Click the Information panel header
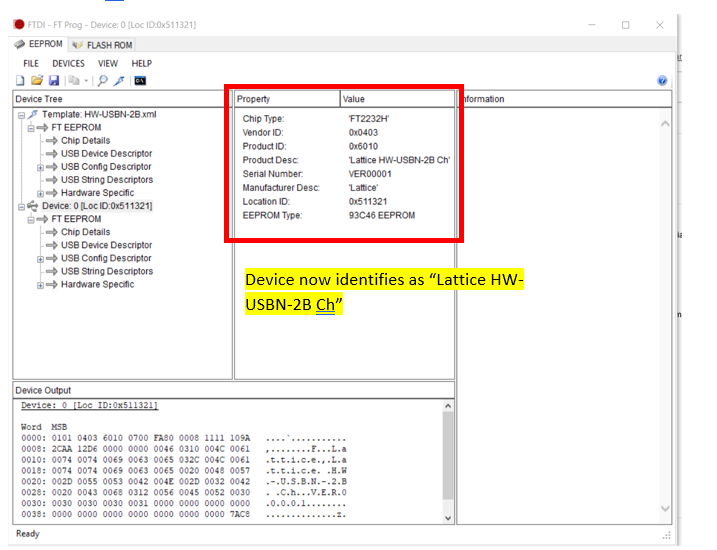The width and height of the screenshot is (717, 550). (565, 99)
